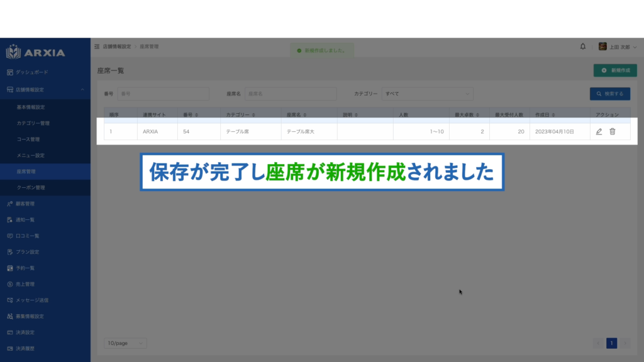
Task: Click the sidebar collapse hamburger icon
Action: [x=97, y=47]
